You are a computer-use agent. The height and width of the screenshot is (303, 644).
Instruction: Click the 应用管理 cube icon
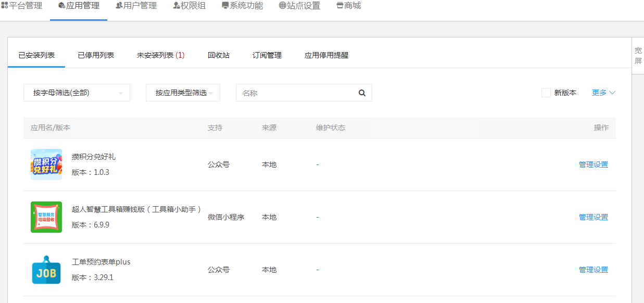(62, 6)
